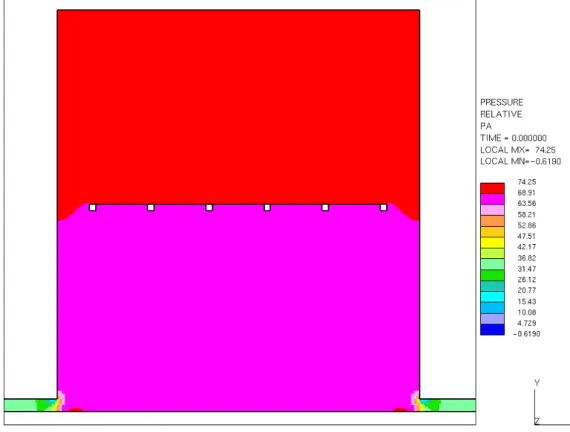Select the mint green legend swatch above 31.47
Screen dimensions: 570x432
492,264
